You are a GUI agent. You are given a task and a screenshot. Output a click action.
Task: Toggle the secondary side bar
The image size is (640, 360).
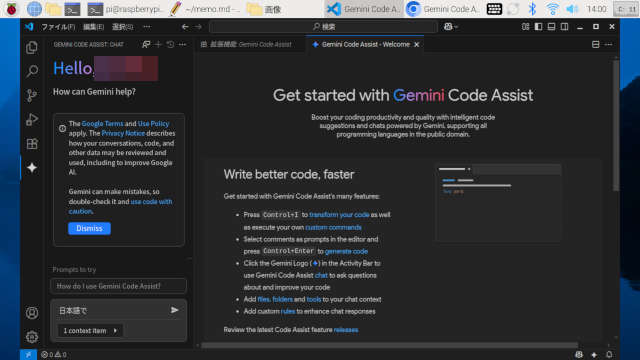(x=564, y=27)
